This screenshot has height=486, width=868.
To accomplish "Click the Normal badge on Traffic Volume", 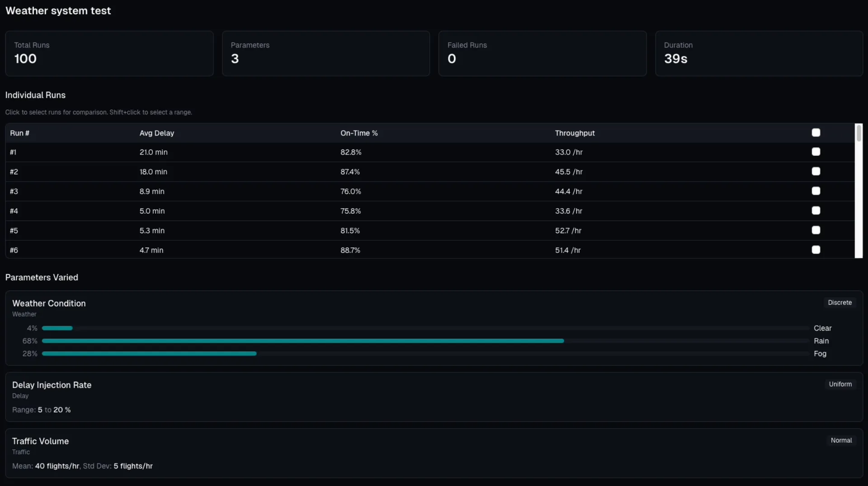I will point(841,440).
